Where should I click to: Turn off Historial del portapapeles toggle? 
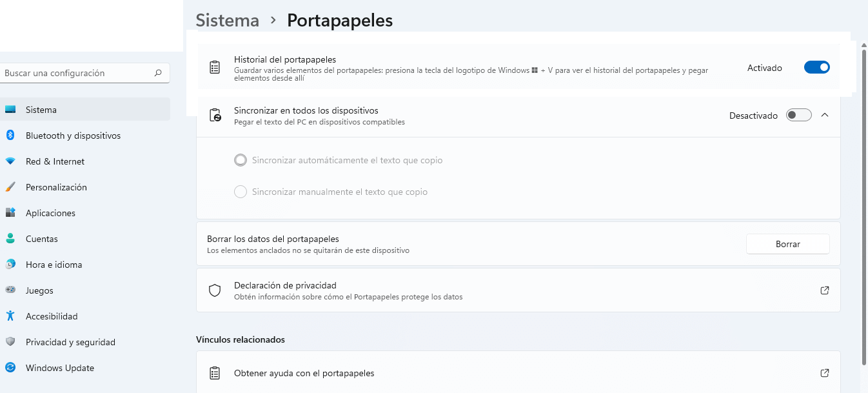(816, 67)
